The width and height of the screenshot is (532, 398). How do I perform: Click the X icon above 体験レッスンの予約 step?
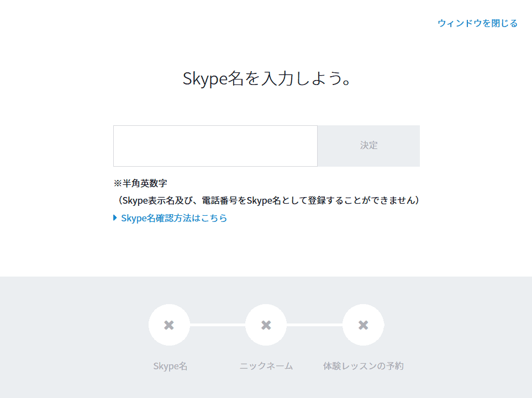(364, 325)
